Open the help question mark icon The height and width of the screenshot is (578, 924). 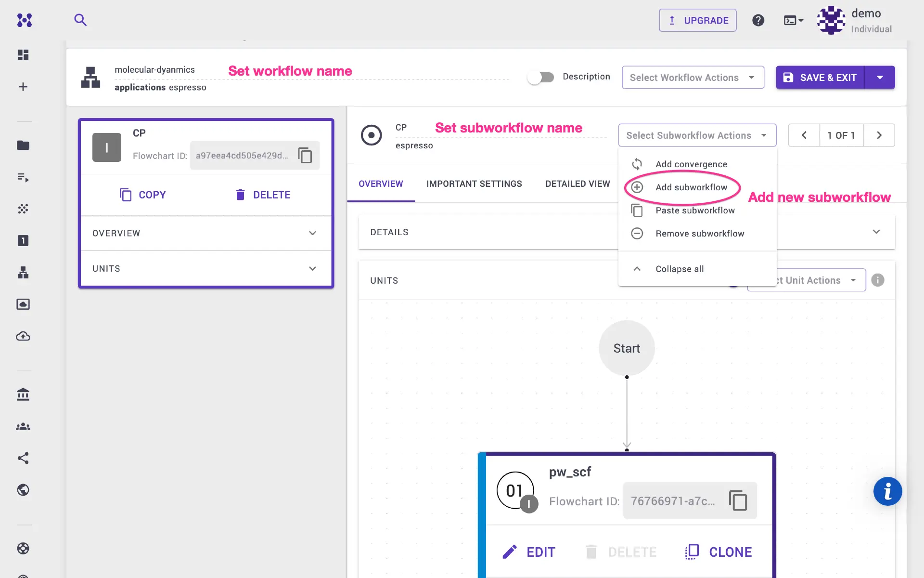pyautogui.click(x=758, y=20)
